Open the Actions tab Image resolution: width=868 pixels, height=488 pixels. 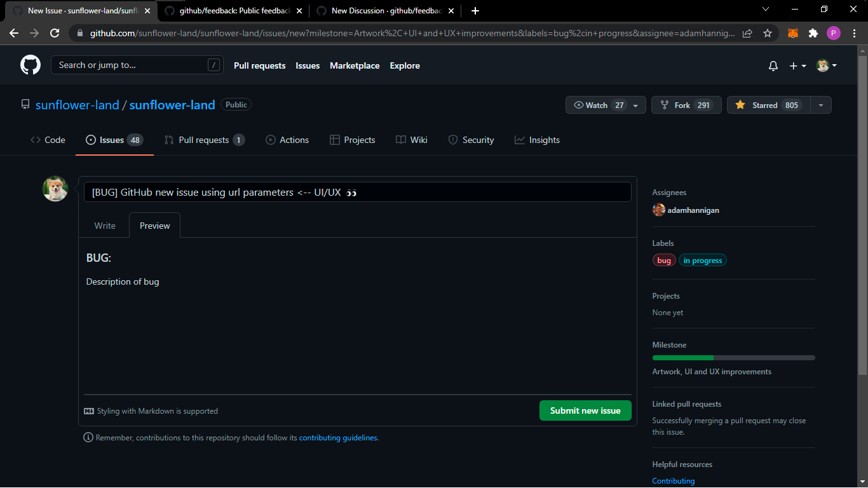[x=287, y=140]
